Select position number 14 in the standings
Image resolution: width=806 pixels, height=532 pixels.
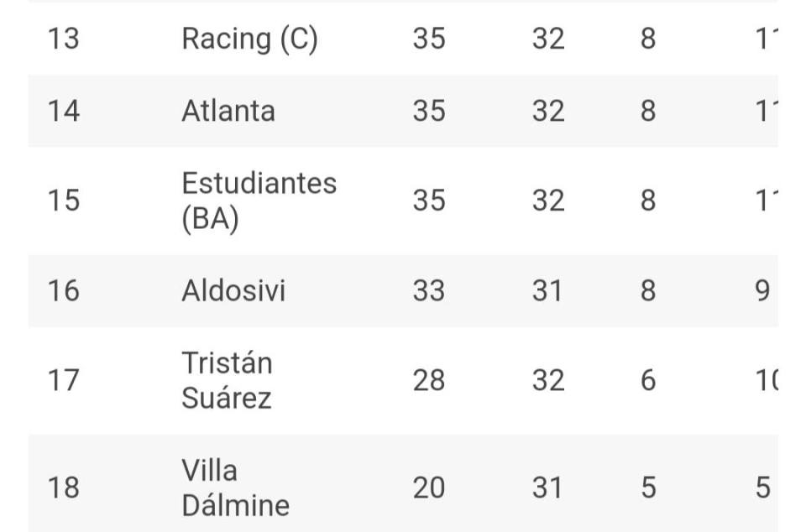64,111
